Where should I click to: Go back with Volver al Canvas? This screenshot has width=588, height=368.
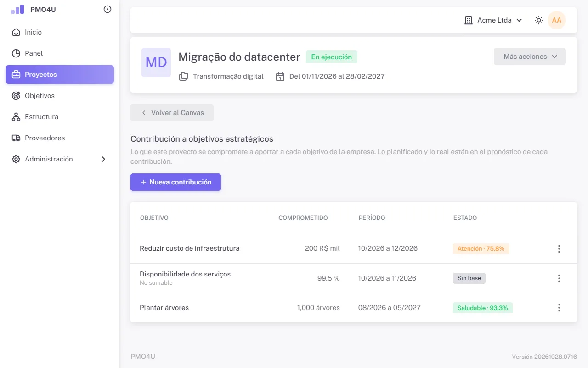click(x=172, y=113)
